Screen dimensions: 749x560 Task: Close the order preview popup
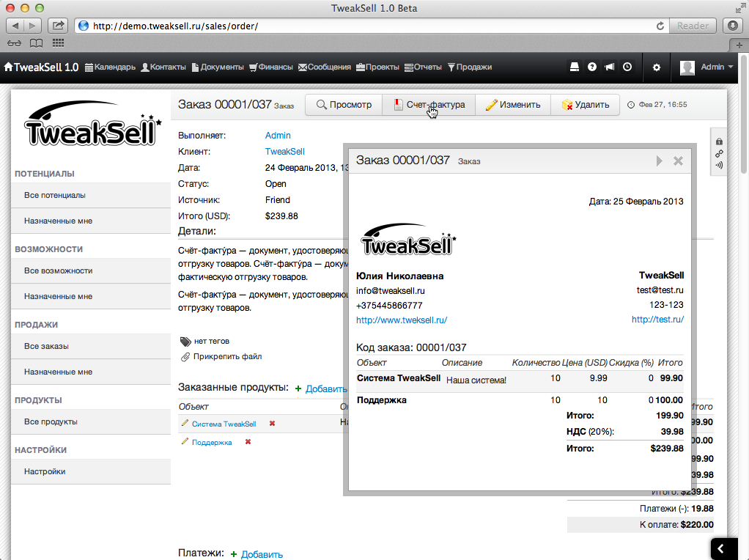[x=678, y=161]
